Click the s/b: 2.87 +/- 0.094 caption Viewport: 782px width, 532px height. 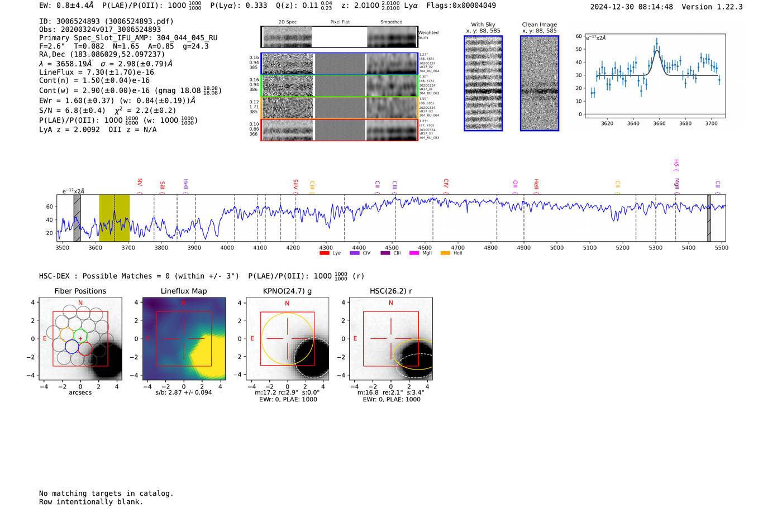(x=184, y=392)
